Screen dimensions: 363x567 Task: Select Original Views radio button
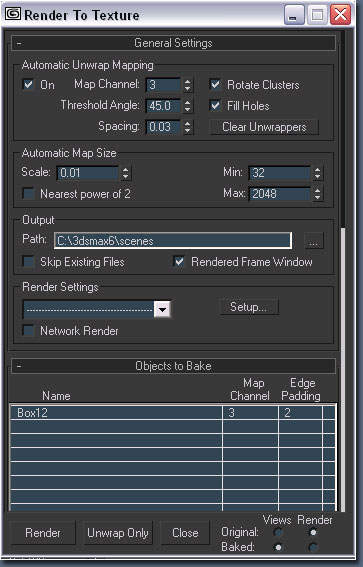[278, 532]
